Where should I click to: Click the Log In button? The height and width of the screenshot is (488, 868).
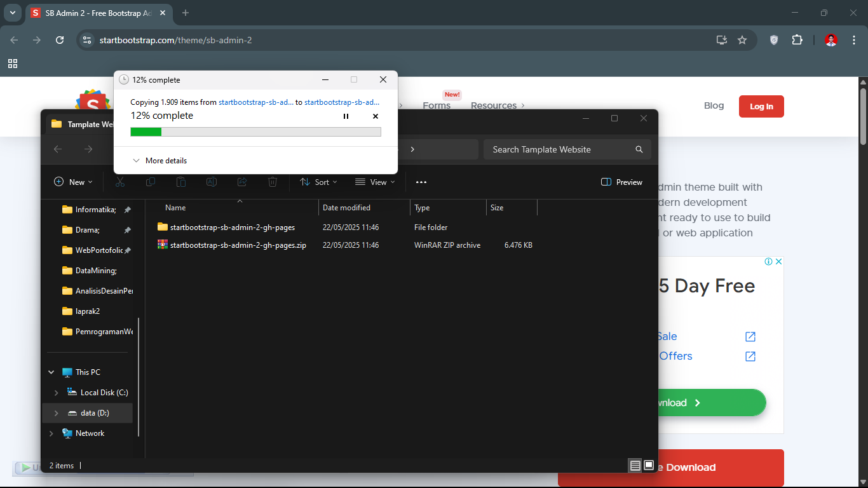click(761, 107)
